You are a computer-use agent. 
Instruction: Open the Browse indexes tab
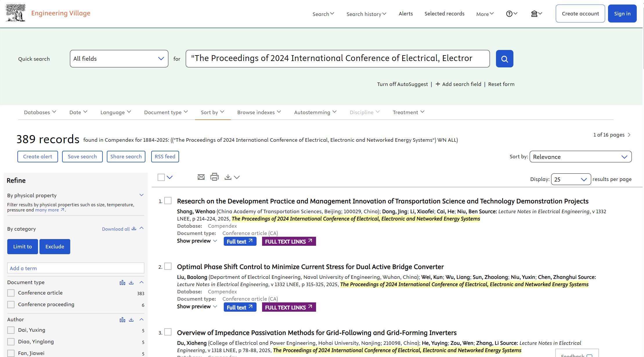tap(259, 112)
